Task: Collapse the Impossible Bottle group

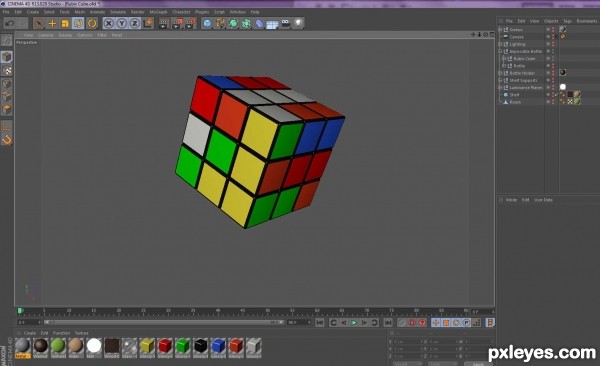Action: tap(500, 51)
